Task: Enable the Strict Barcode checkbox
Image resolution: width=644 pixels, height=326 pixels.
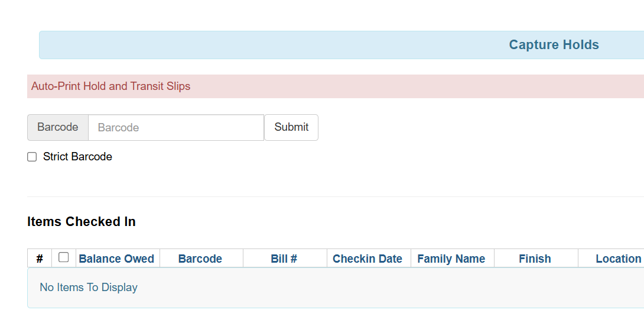Action: [x=32, y=157]
